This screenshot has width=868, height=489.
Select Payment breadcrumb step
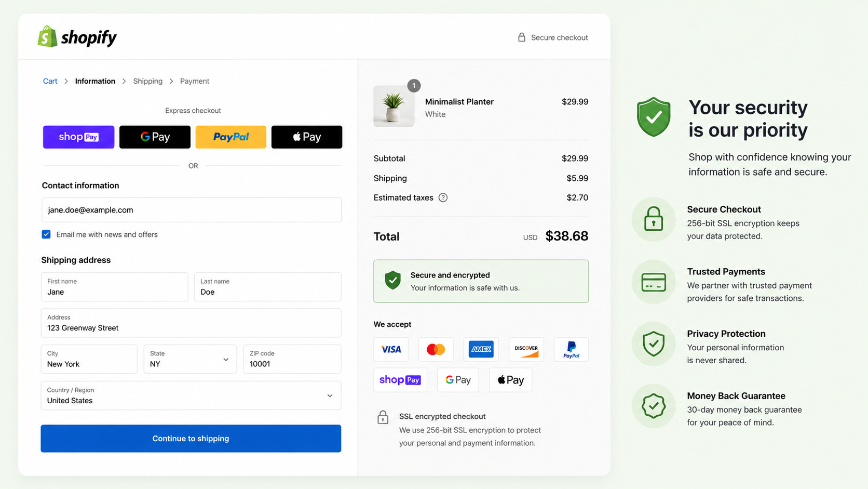[x=195, y=81]
